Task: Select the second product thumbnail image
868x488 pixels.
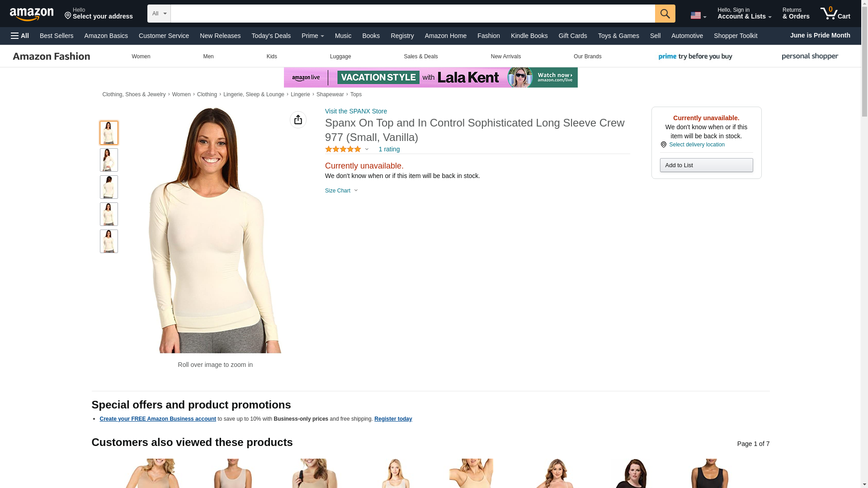Action: [x=109, y=160]
